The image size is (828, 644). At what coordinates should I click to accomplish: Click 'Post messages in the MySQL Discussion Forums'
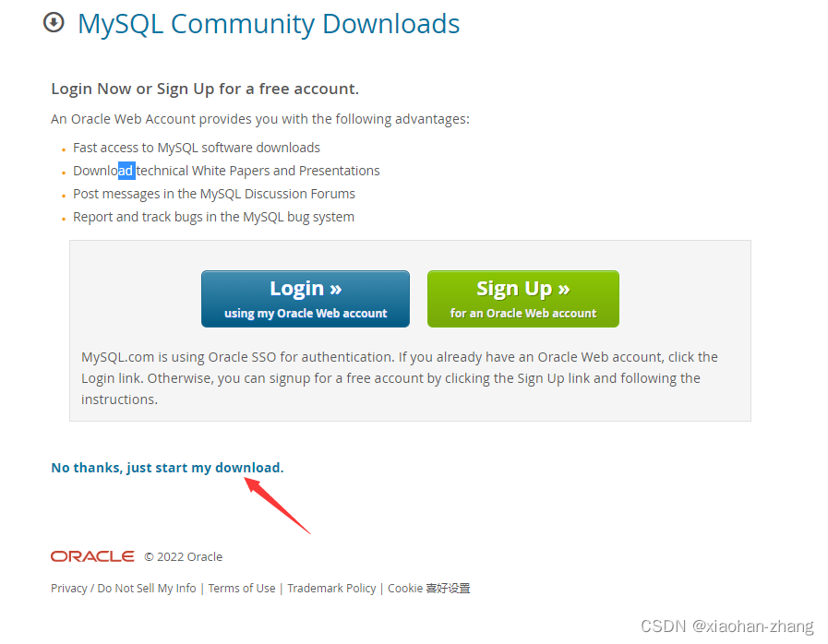point(214,194)
